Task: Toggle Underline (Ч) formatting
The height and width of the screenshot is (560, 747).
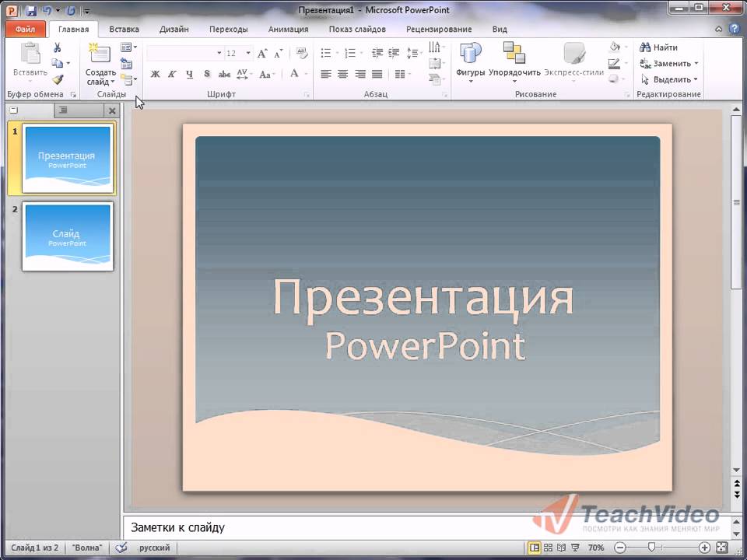Action: pos(190,75)
